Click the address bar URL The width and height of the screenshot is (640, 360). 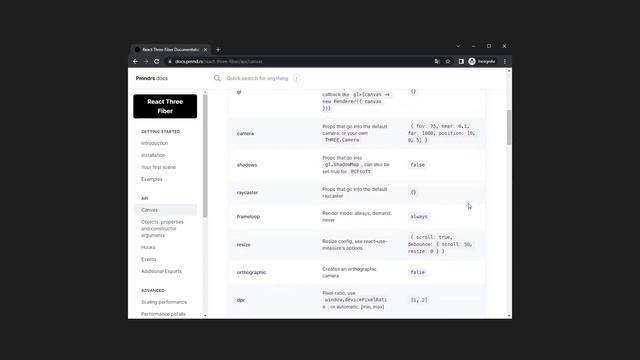pos(218,62)
